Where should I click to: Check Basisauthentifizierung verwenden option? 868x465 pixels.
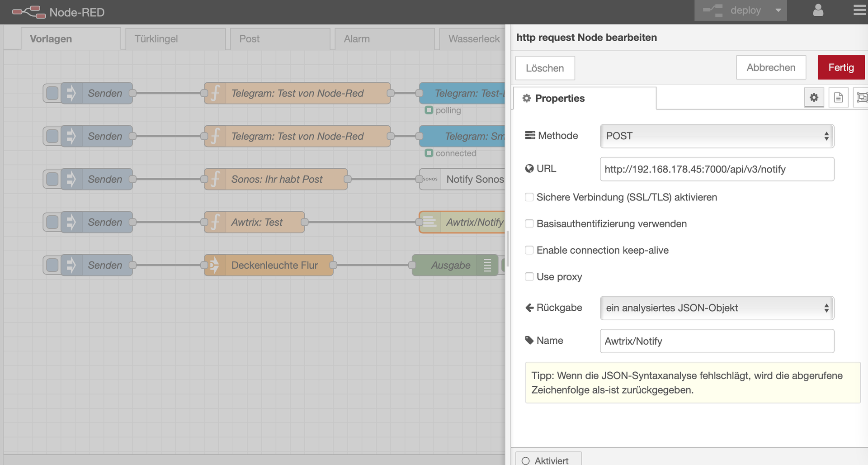coord(529,224)
